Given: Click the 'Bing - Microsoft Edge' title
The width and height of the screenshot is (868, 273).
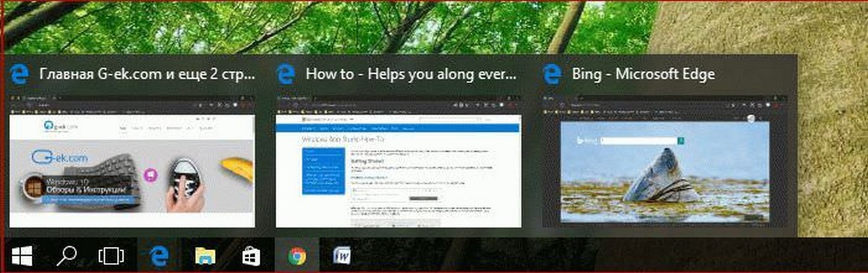Looking at the screenshot, I should pyautogui.click(x=643, y=74).
